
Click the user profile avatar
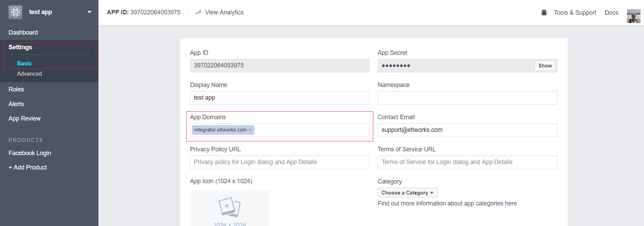[x=633, y=16]
